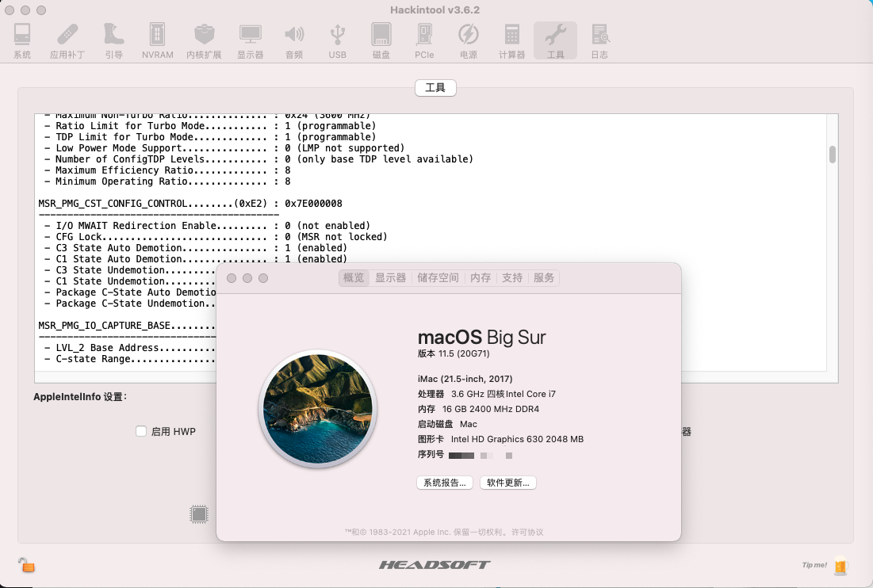The width and height of the screenshot is (873, 588).
Task: Click the CFG Lock line in output
Action: click(216, 237)
